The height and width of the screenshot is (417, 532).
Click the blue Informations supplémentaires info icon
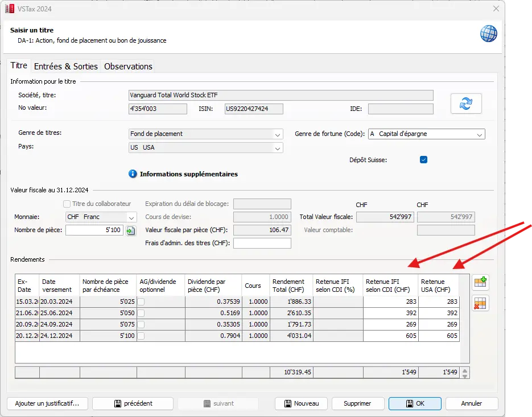click(133, 174)
